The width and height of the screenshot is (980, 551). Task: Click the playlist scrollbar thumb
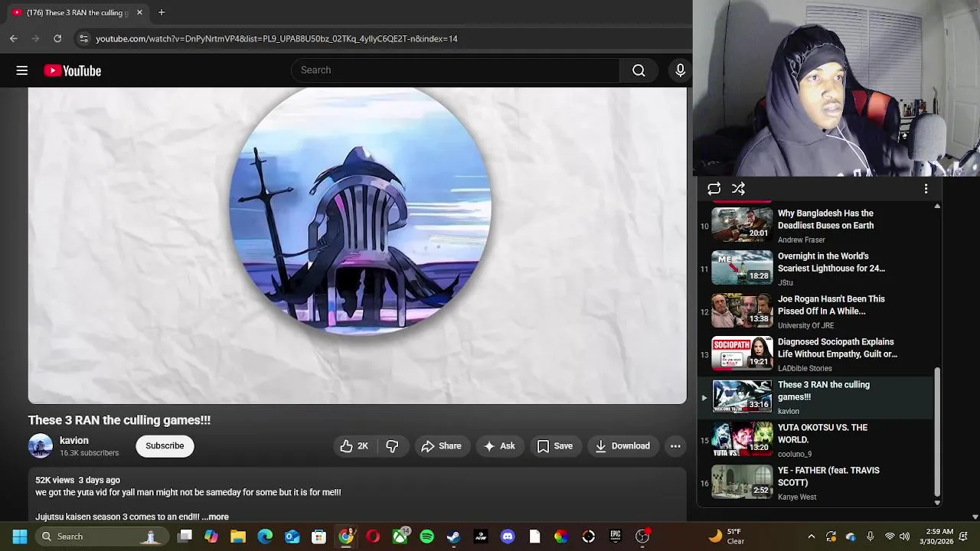pyautogui.click(x=937, y=431)
